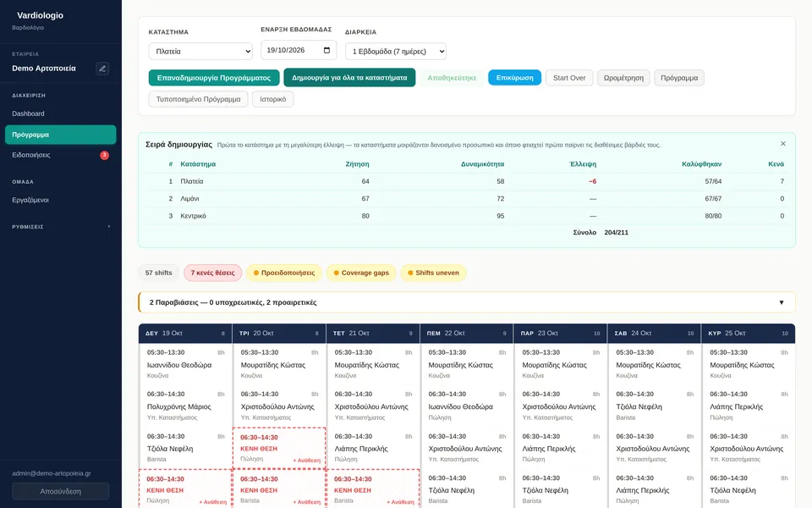Go to Dashboard in the sidebar
This screenshot has width=812, height=508.
tap(61, 113)
